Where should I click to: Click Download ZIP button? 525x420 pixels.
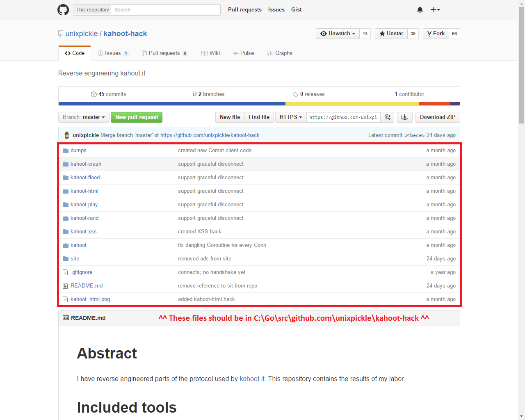tap(438, 117)
